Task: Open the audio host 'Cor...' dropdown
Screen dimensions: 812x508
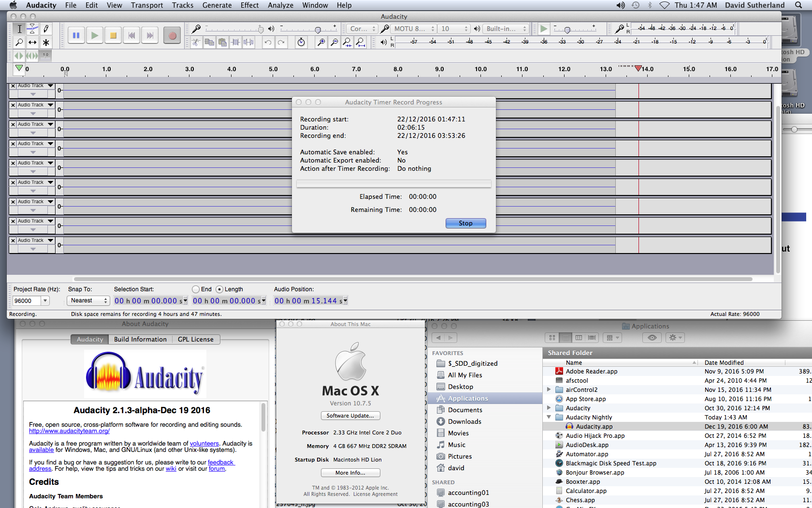Action: [362, 29]
